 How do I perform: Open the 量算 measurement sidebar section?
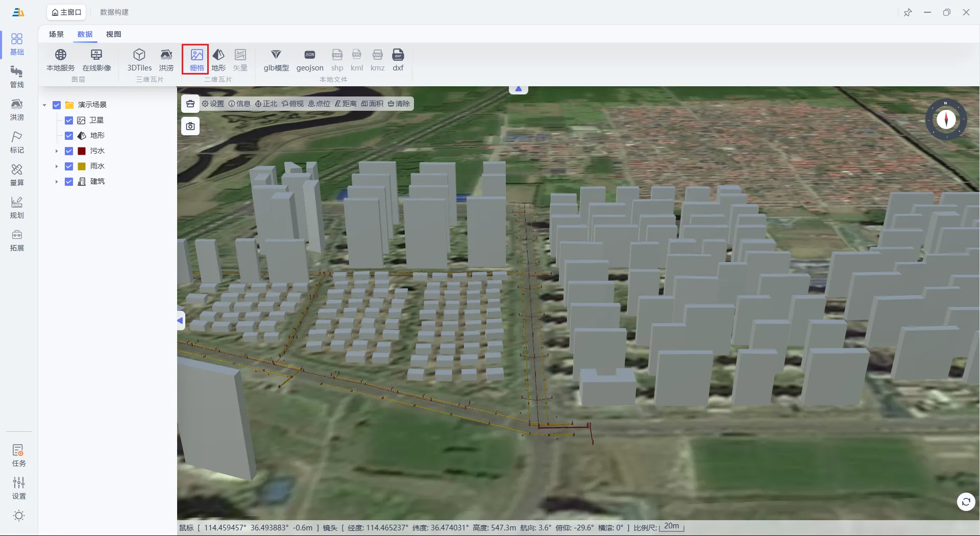pyautogui.click(x=17, y=175)
